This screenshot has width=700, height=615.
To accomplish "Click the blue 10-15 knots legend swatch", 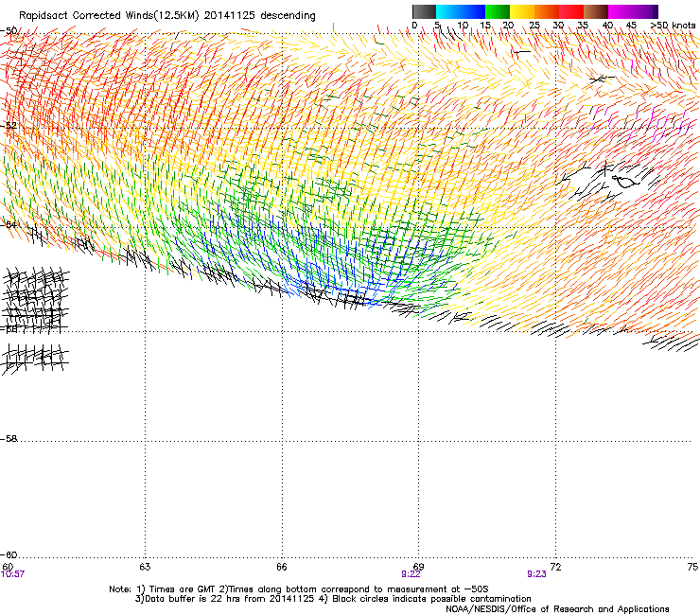I will tap(473, 11).
